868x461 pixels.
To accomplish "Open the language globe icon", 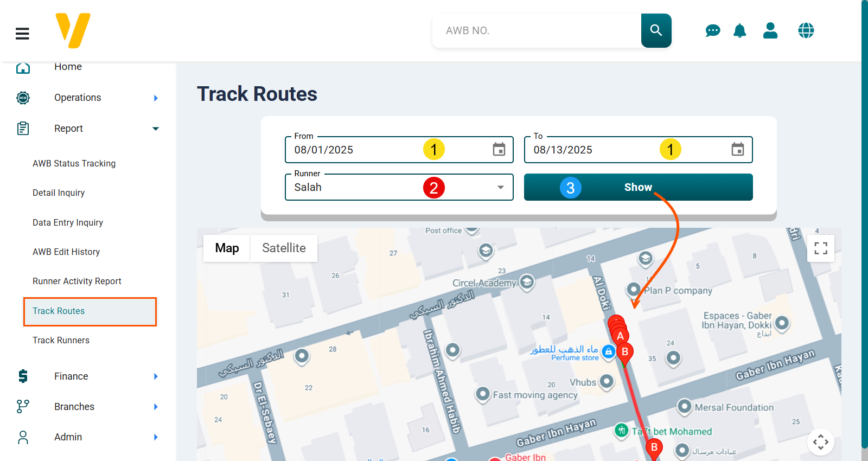I will 806,30.
